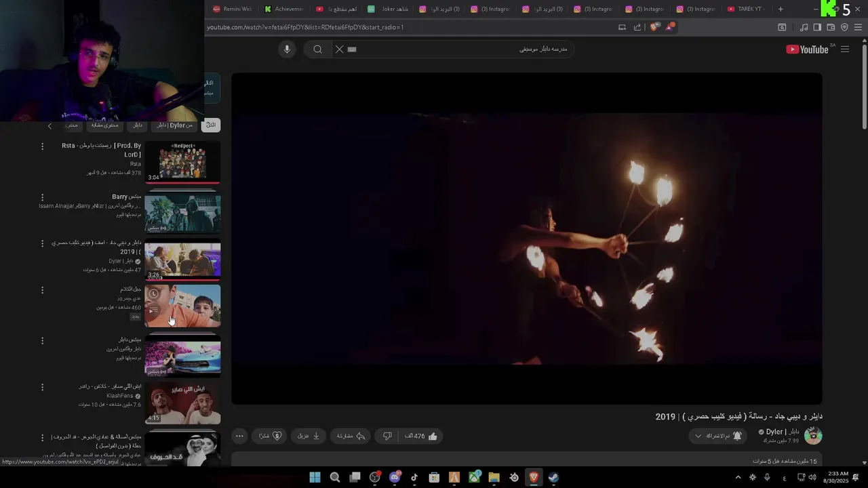Open the Discord taskbar icon
868x488 pixels.
point(395,477)
